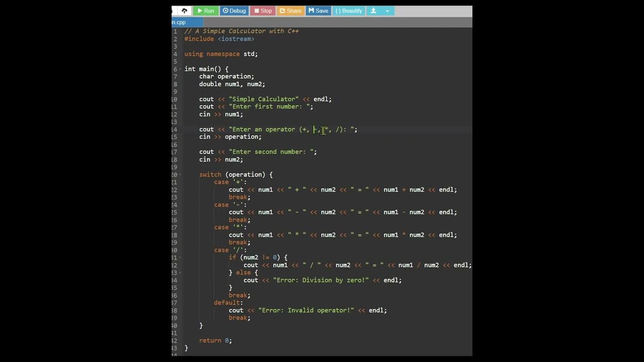Click 'cin >> num1;' line
Image resolution: width=644 pixels, height=362 pixels.
221,114
